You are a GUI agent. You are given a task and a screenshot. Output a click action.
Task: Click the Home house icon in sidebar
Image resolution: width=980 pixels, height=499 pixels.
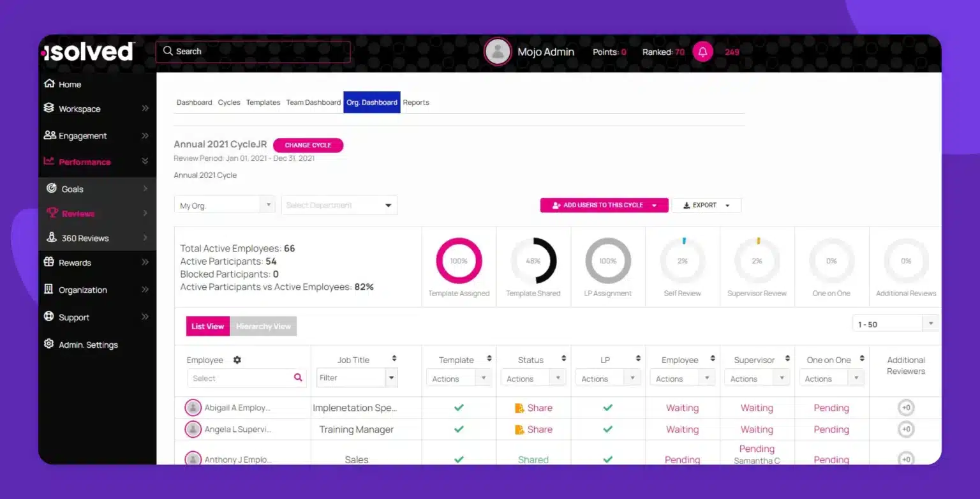[x=49, y=84]
